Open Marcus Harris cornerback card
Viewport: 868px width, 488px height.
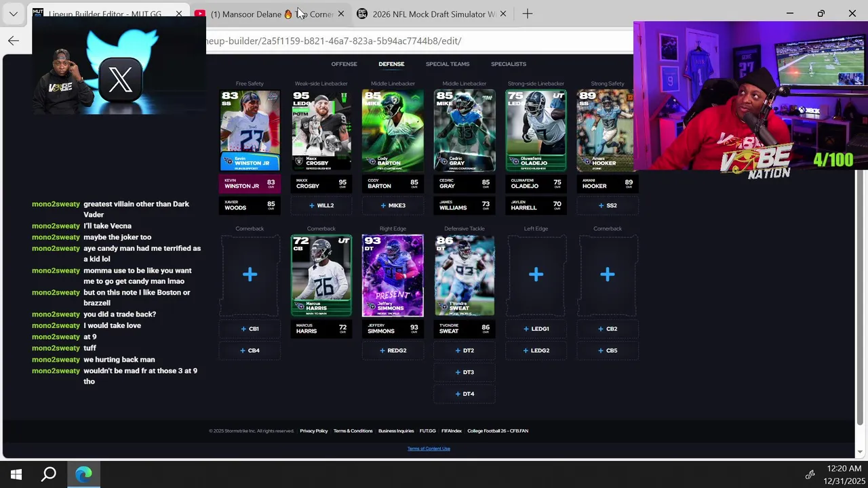[321, 275]
